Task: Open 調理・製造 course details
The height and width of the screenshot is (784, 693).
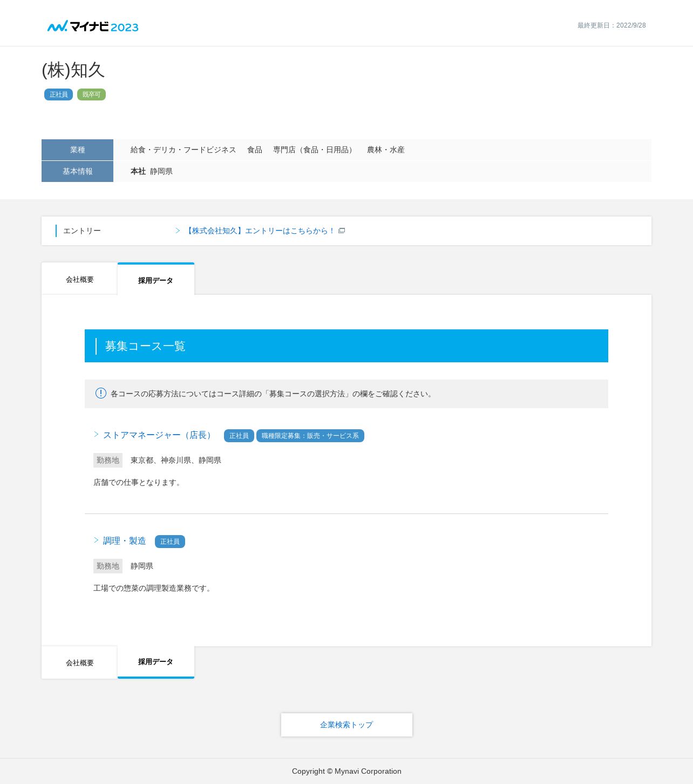Action: [x=124, y=541]
